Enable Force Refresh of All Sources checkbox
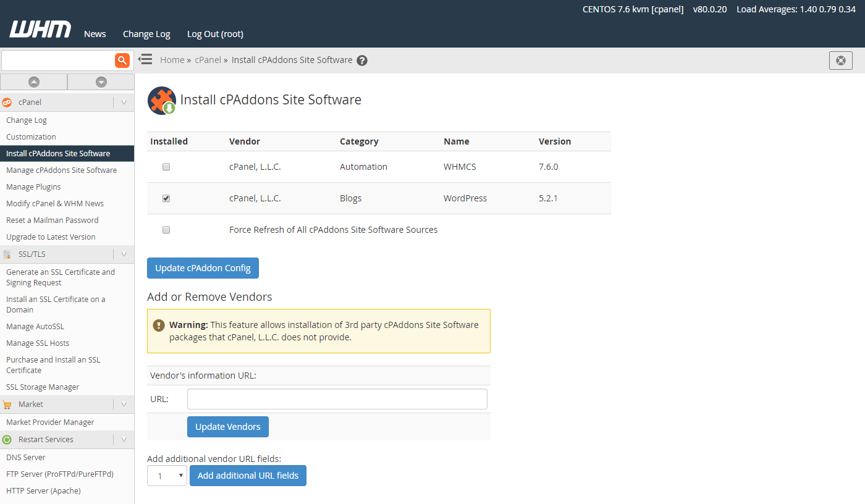Viewport: 865px width, 504px height. click(166, 230)
